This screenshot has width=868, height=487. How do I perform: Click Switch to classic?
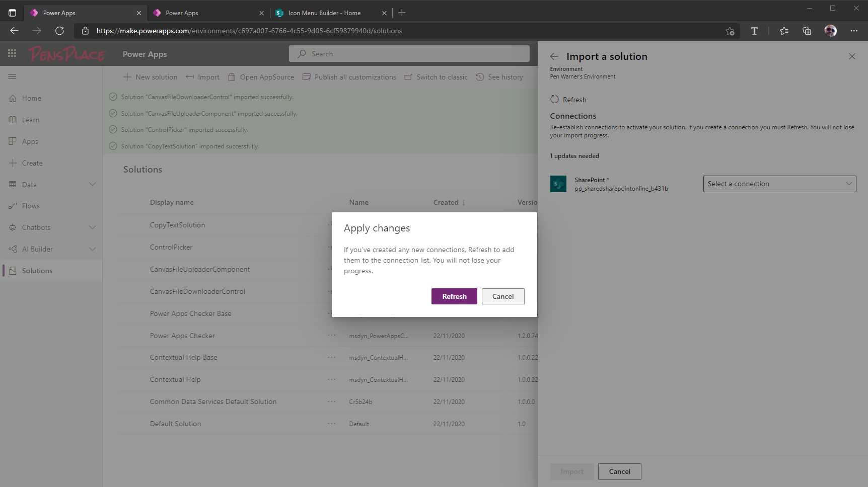[x=436, y=77]
